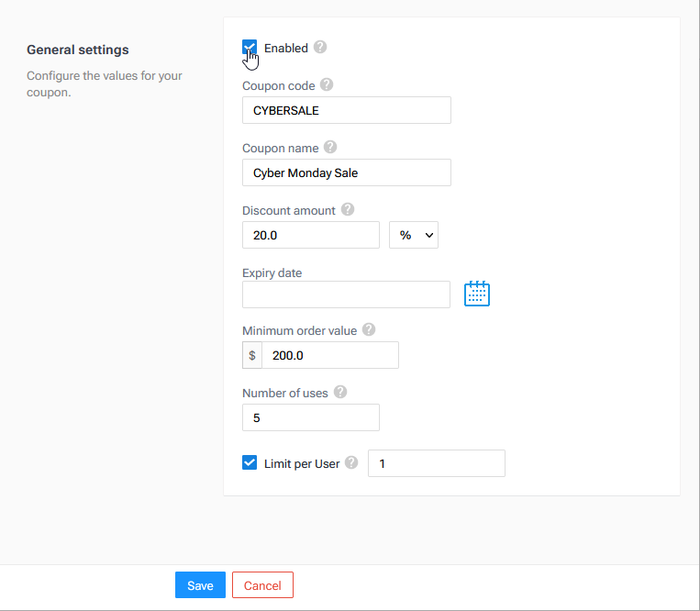Image resolution: width=700 pixels, height=611 pixels.
Task: Open help icon beside Coupon name
Action: pyautogui.click(x=330, y=147)
